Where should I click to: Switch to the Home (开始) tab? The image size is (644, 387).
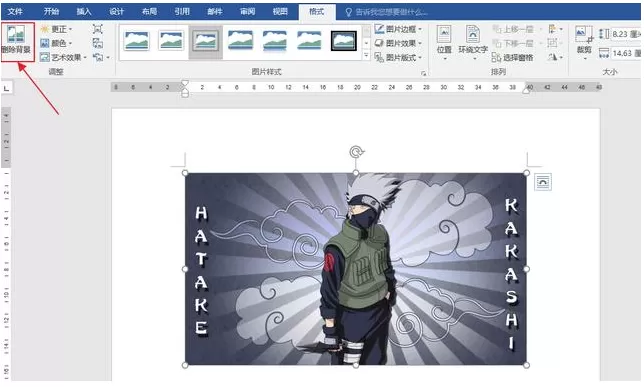[x=51, y=12]
